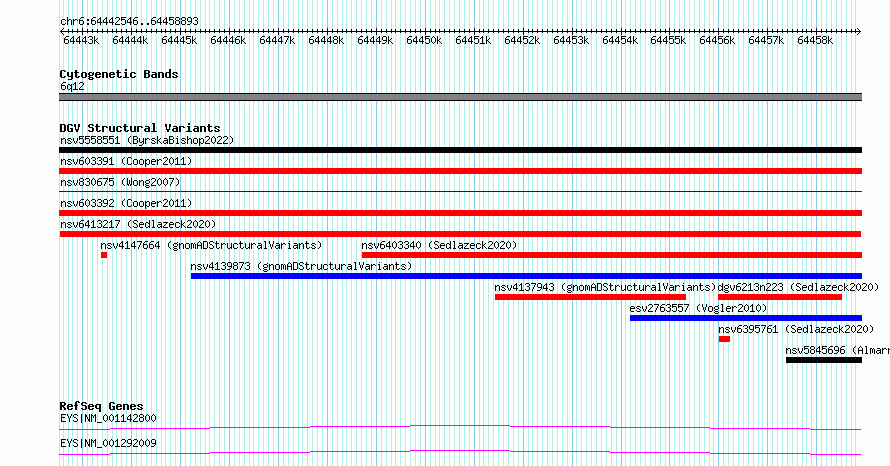This screenshot has height=466, width=890.
Task: Open variant nsv6395761 (Sedlazeck2020) label
Action: click(796, 329)
